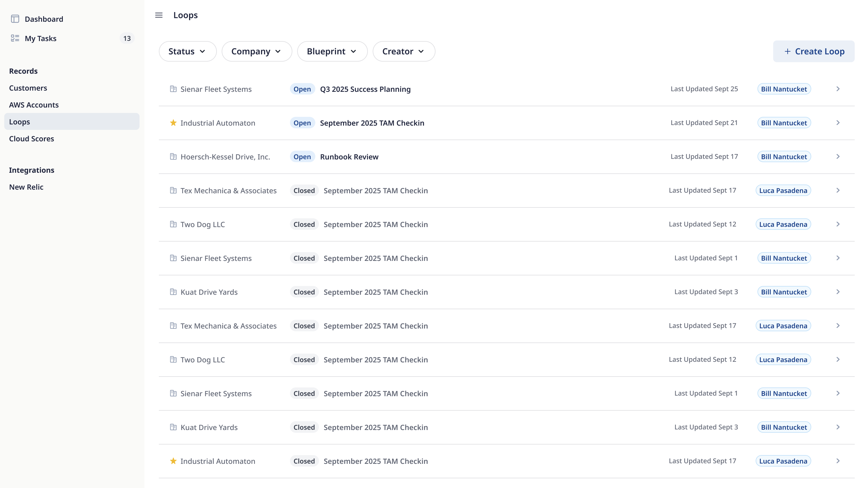This screenshot has height=488, width=868.
Task: Open New Relic integration link
Action: click(26, 187)
